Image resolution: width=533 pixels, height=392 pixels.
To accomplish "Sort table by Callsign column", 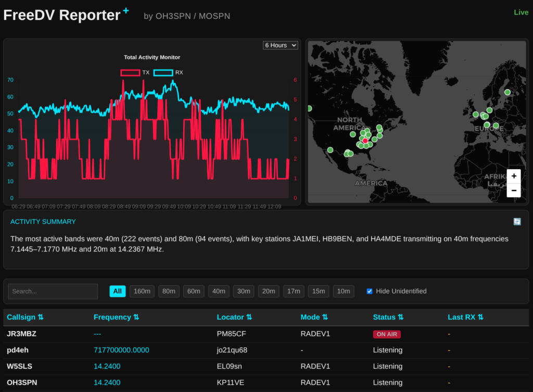I will (x=25, y=317).
